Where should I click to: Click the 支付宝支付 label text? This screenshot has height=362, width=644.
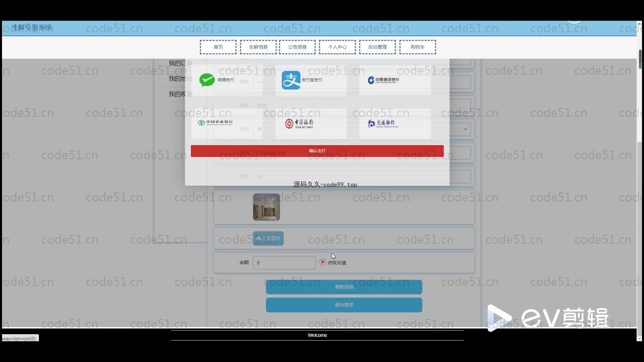click(312, 80)
